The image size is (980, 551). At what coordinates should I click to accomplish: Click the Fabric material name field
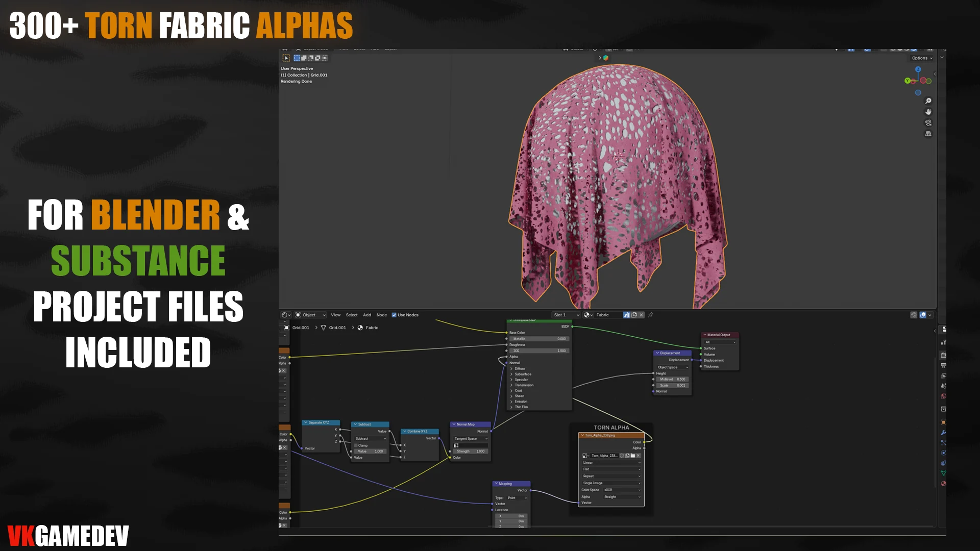pos(608,315)
